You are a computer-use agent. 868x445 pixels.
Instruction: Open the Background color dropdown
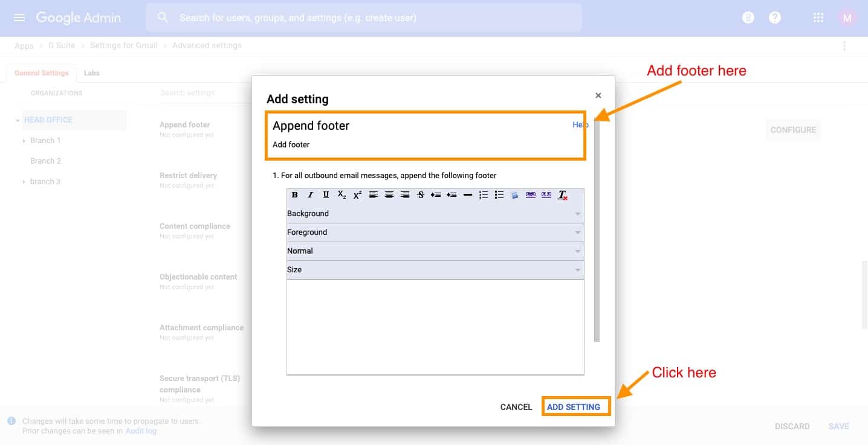(435, 214)
